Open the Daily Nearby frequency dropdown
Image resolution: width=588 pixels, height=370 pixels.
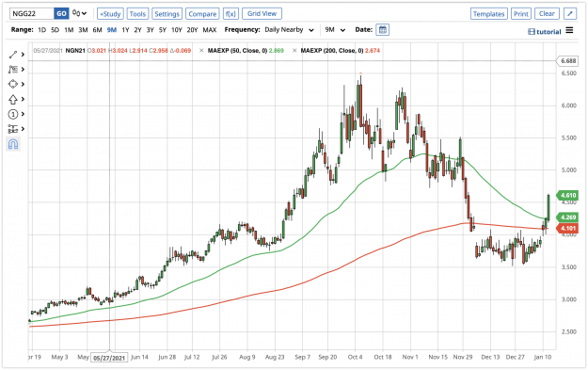point(289,29)
